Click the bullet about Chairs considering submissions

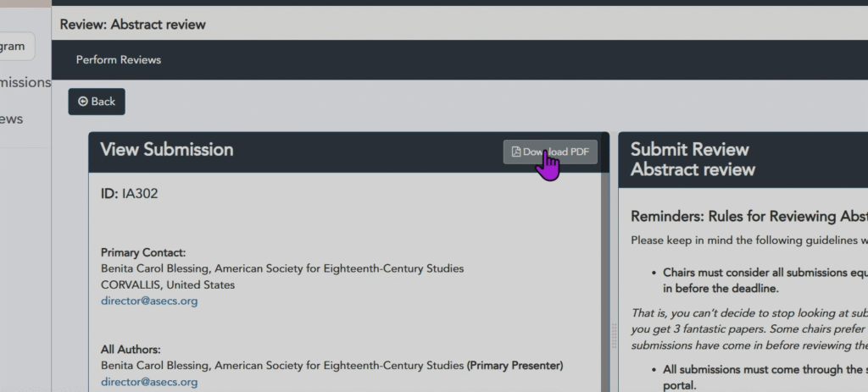[x=763, y=280]
